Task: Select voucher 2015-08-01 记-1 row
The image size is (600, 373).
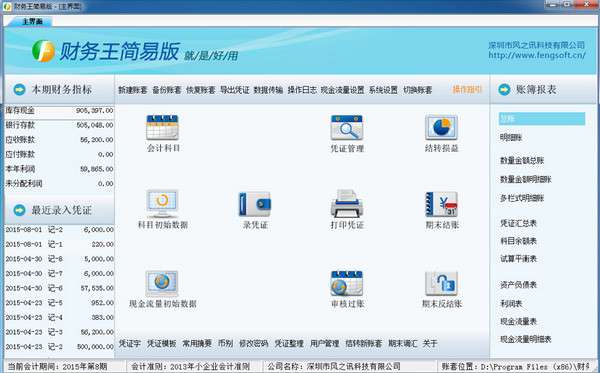Action: coord(59,244)
